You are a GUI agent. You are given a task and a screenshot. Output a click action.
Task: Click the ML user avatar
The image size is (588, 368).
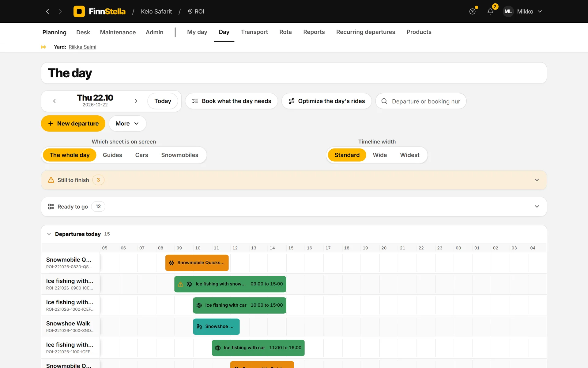508,11
